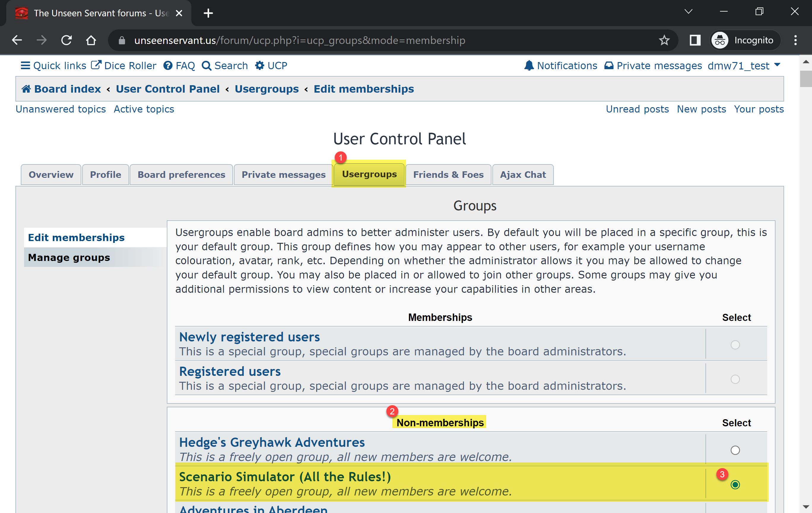The width and height of the screenshot is (812, 513).
Task: Click the page scrollbar down arrow
Action: (805, 507)
